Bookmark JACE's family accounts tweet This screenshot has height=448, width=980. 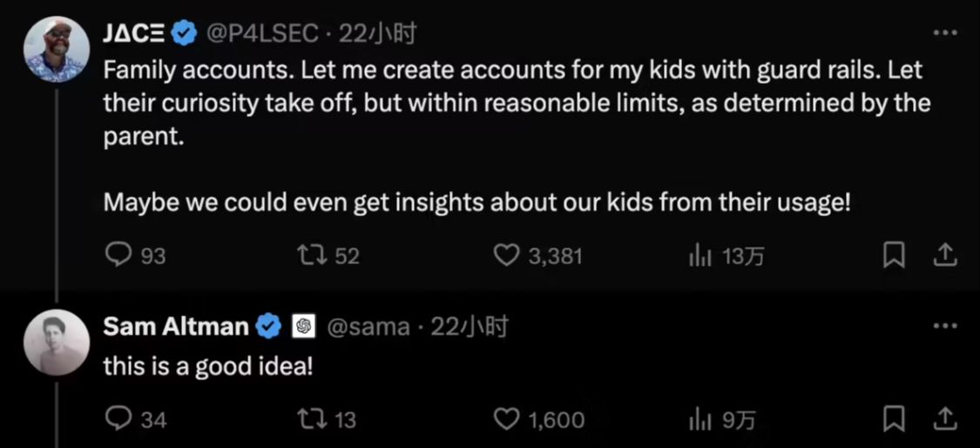[894, 255]
